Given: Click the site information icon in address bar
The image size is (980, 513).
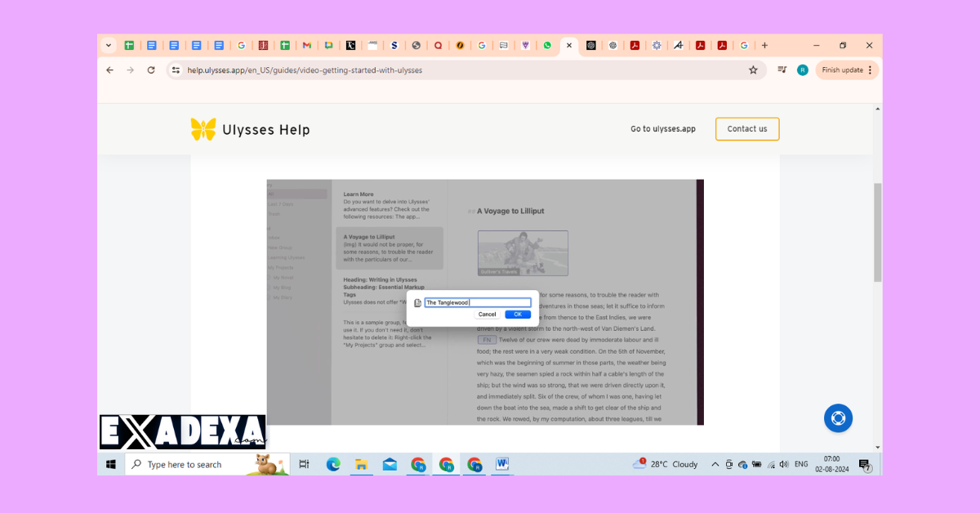Looking at the screenshot, I should coord(176,70).
